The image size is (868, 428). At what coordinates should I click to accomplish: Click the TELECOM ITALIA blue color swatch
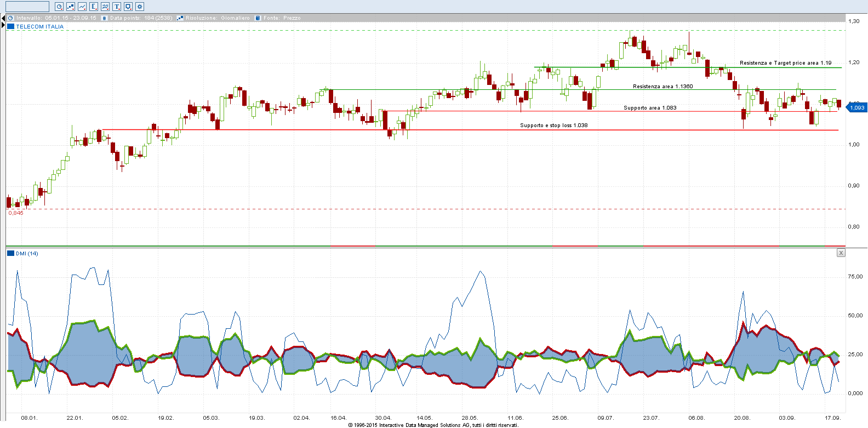pyautogui.click(x=10, y=26)
